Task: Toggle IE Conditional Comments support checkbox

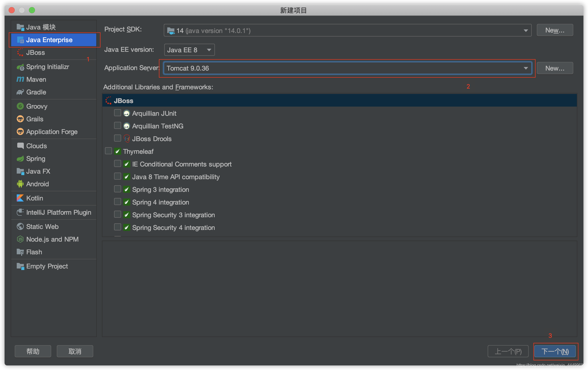Action: [x=117, y=164]
